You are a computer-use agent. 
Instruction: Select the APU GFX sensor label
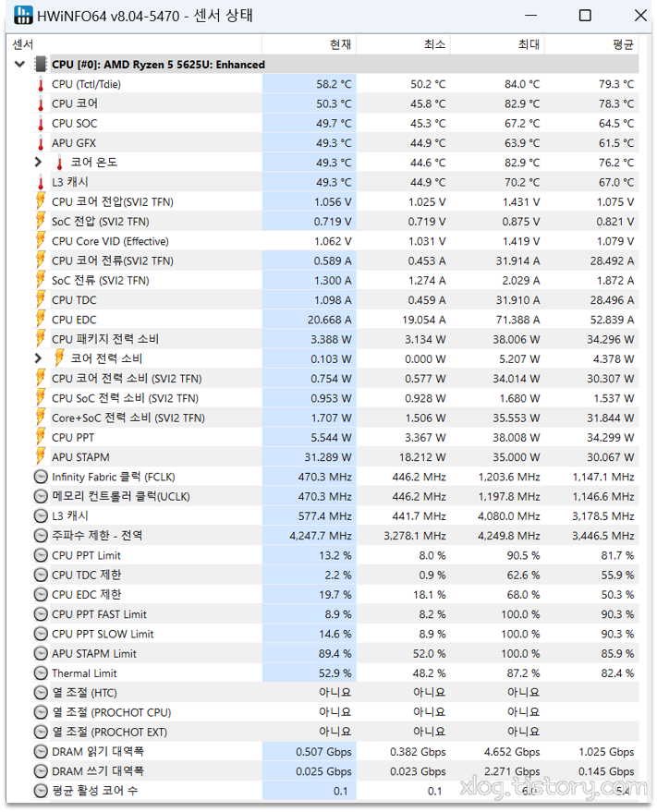coord(74,143)
